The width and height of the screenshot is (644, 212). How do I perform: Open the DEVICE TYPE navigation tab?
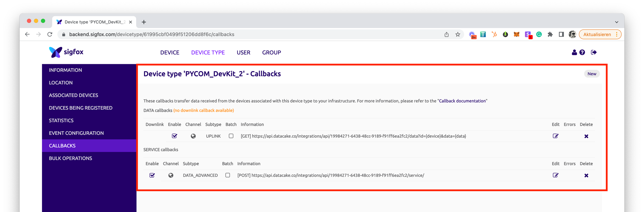pos(208,53)
